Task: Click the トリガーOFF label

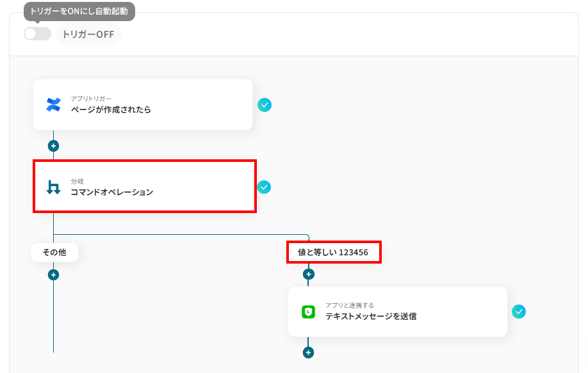Action: 88,34
